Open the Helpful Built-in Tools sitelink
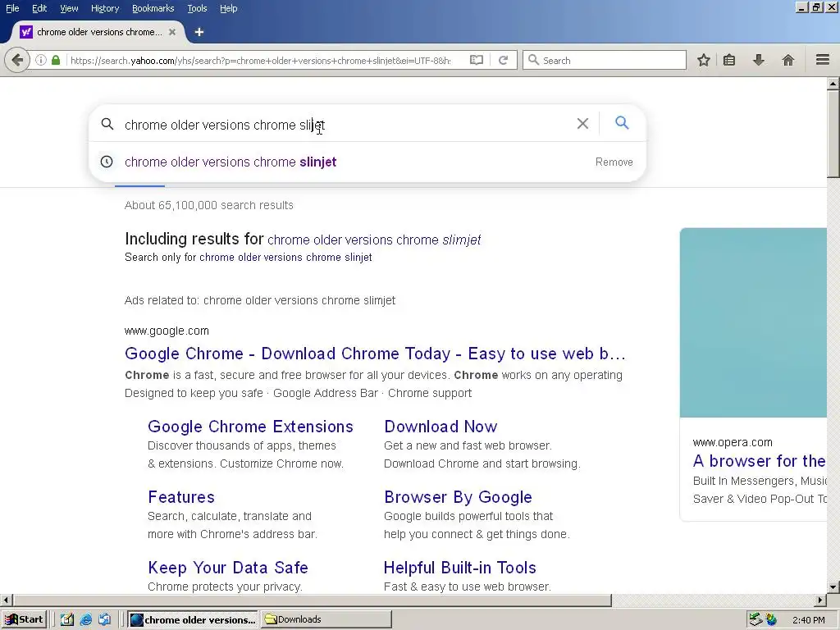The image size is (840, 630). point(459,568)
